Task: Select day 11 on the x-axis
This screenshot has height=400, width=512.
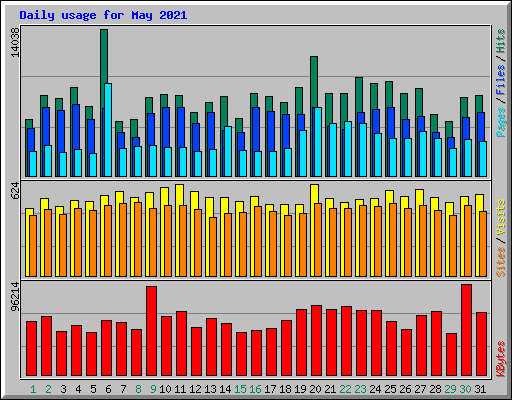Action: pos(180,389)
